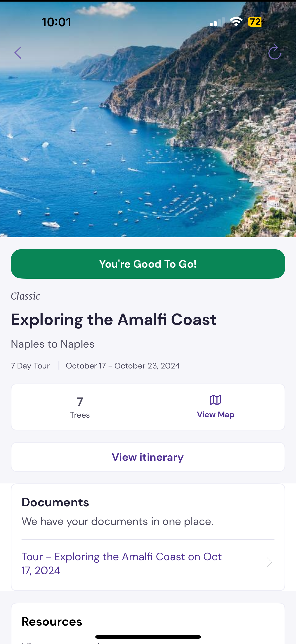This screenshot has height=644, width=296.
Task: Tap the back arrow icon
Action: pos(18,53)
